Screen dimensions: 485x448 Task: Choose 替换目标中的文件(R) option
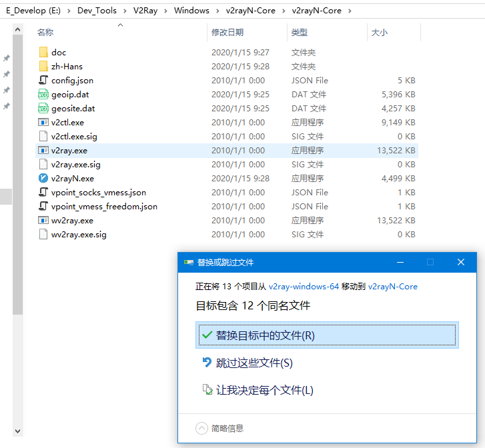[x=327, y=335]
